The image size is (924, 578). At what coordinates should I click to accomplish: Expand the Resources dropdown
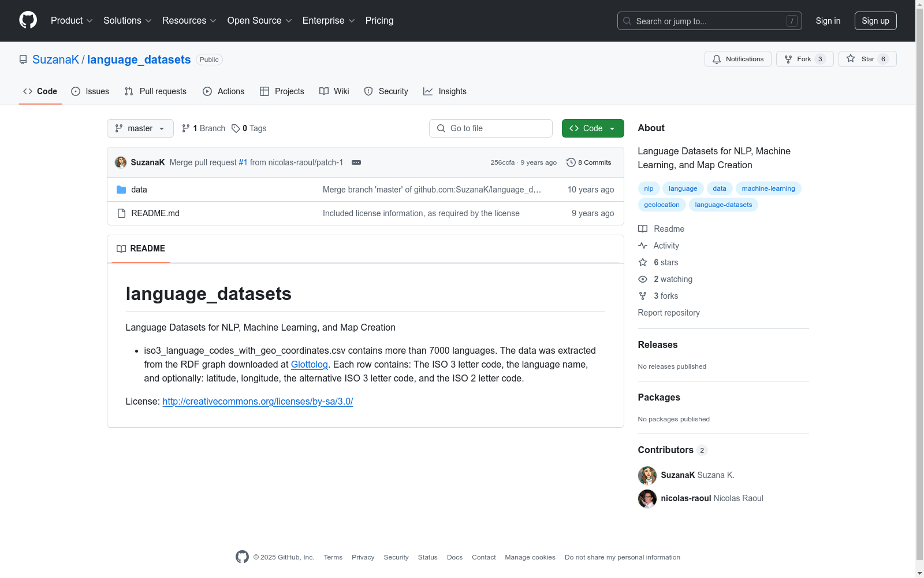189,21
